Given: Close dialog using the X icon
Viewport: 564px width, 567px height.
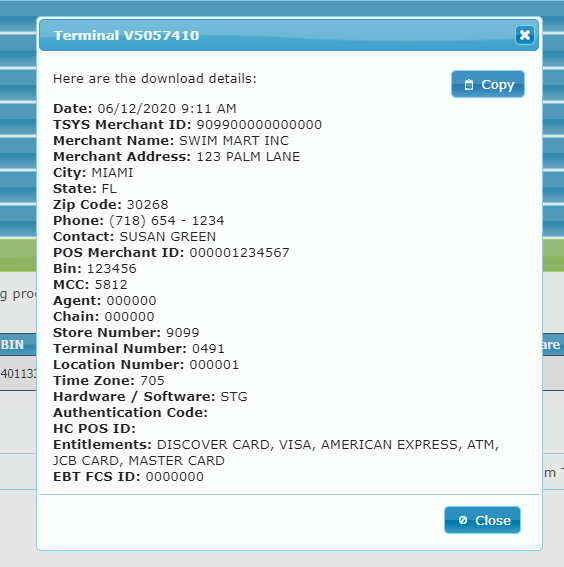Looking at the screenshot, I should (525, 35).
